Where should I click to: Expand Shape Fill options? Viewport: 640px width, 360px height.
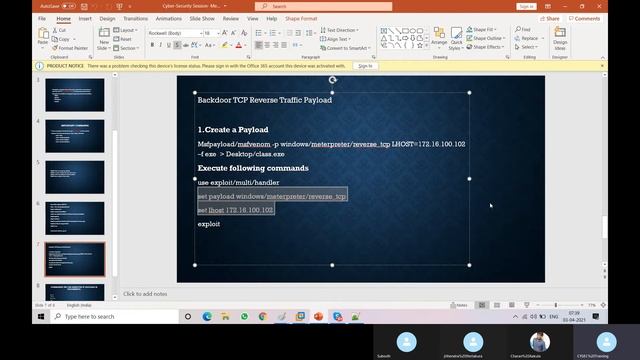pos(481,29)
